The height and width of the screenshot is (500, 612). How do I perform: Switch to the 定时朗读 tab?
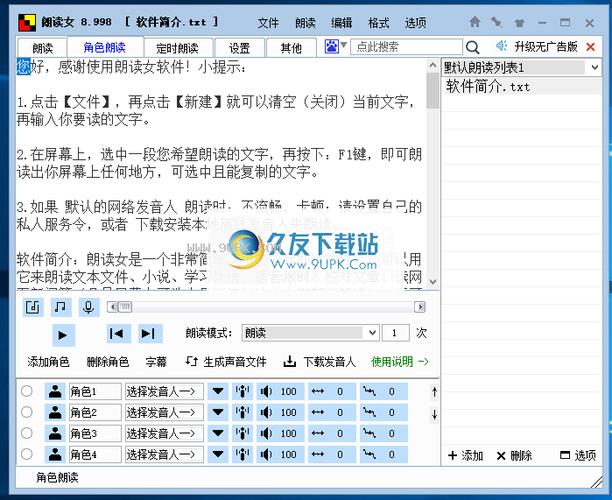(x=177, y=47)
